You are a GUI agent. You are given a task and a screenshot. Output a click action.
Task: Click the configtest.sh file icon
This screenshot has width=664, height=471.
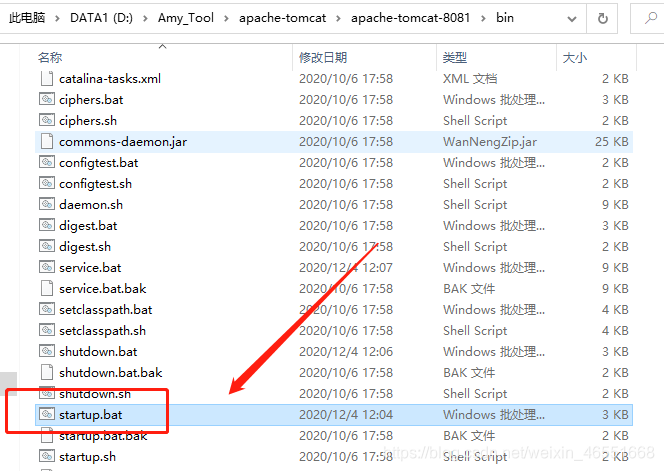pyautogui.click(x=47, y=183)
